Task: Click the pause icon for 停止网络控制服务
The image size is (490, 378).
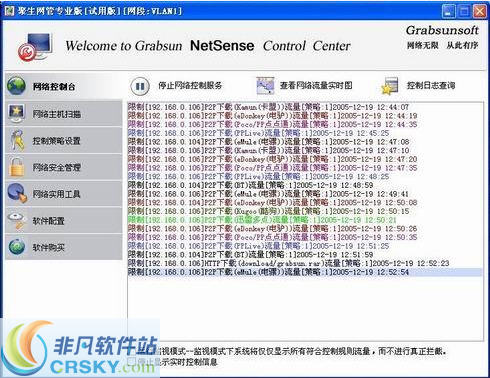Action: [140, 86]
